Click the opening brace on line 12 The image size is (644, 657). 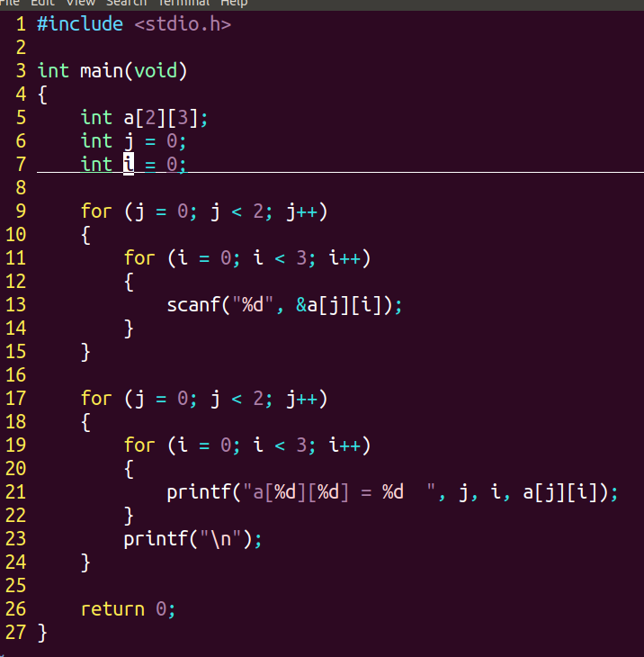pos(129,282)
